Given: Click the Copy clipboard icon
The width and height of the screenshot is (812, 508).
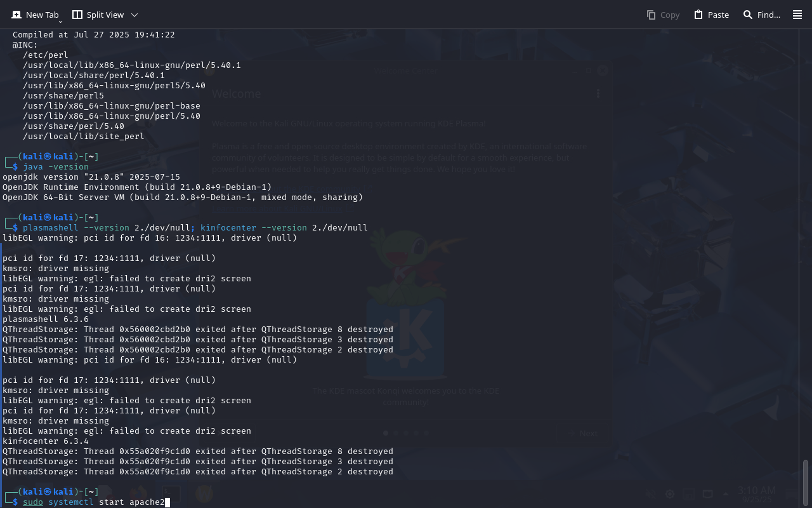Looking at the screenshot, I should [651, 15].
